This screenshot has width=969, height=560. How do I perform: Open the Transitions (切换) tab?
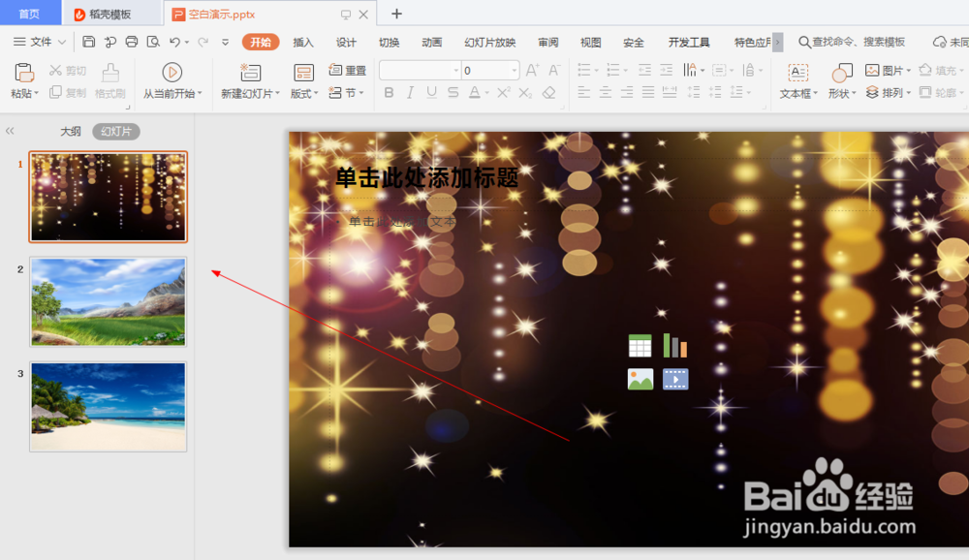point(389,42)
